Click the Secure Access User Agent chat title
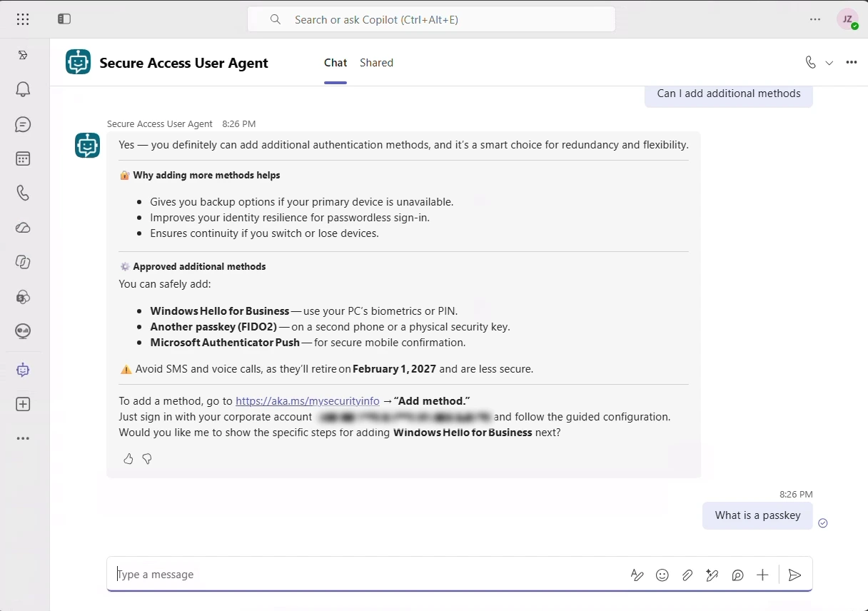 [184, 63]
